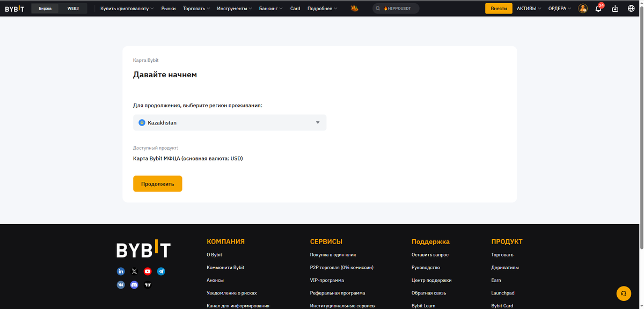Open the language globe icon

(631, 9)
